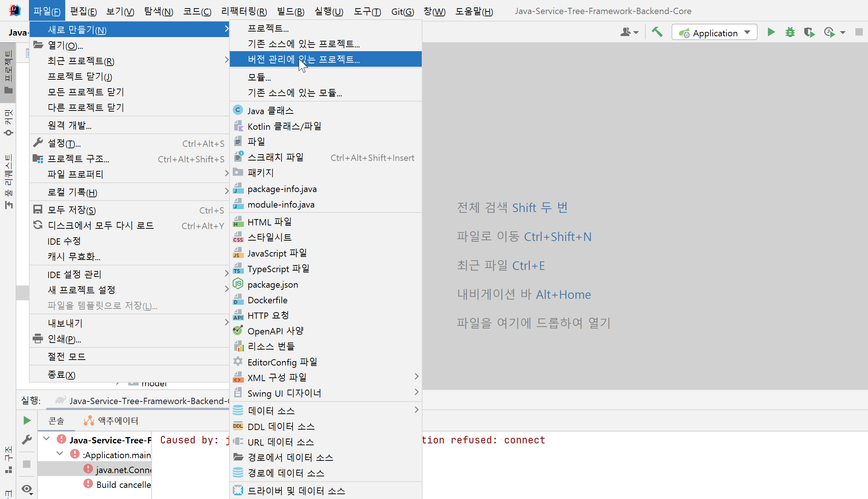Create a new resource bundle
The image size is (868, 499).
point(325,347)
